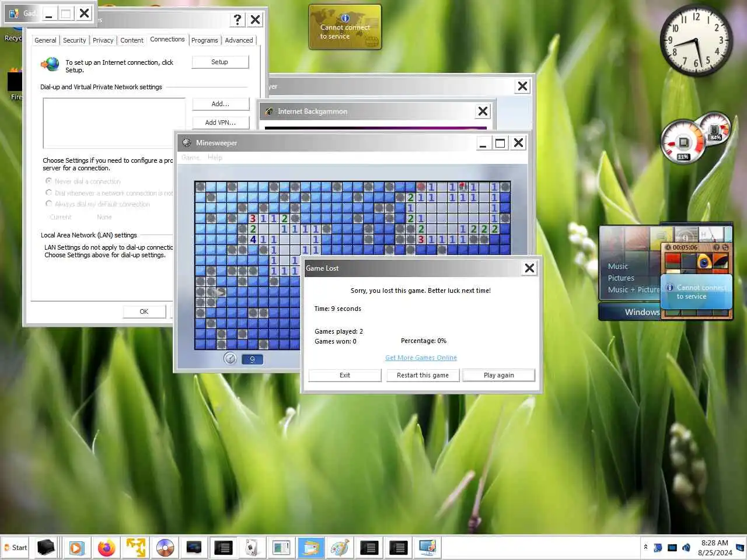
Task: Click OK in the Internet dialog
Action: point(144,311)
